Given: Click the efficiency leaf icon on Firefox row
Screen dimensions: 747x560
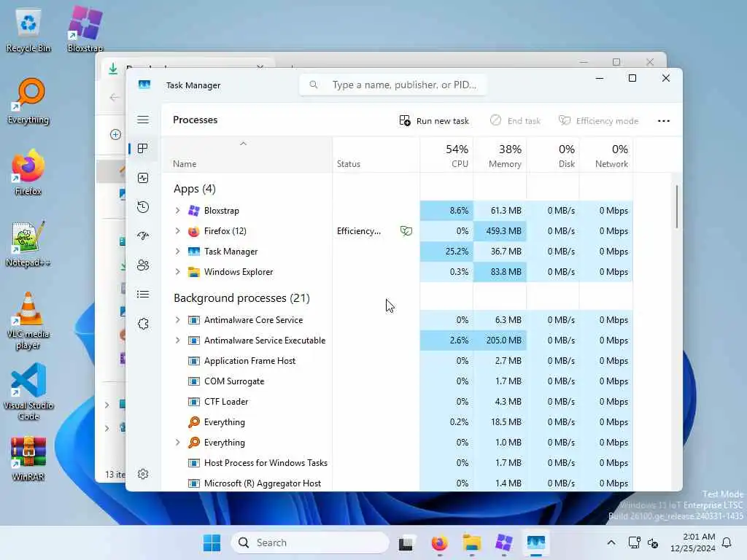Looking at the screenshot, I should point(406,231).
